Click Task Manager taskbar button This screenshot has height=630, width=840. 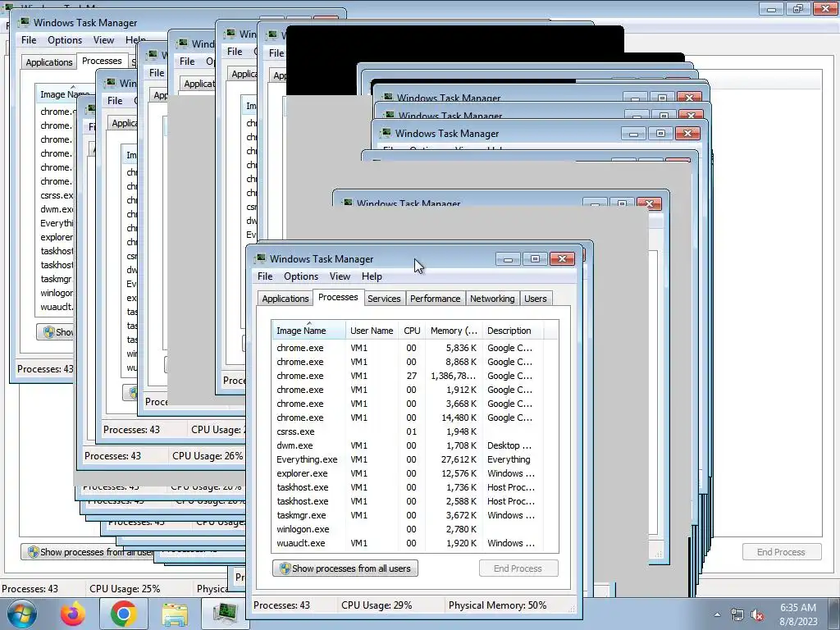[x=225, y=614]
